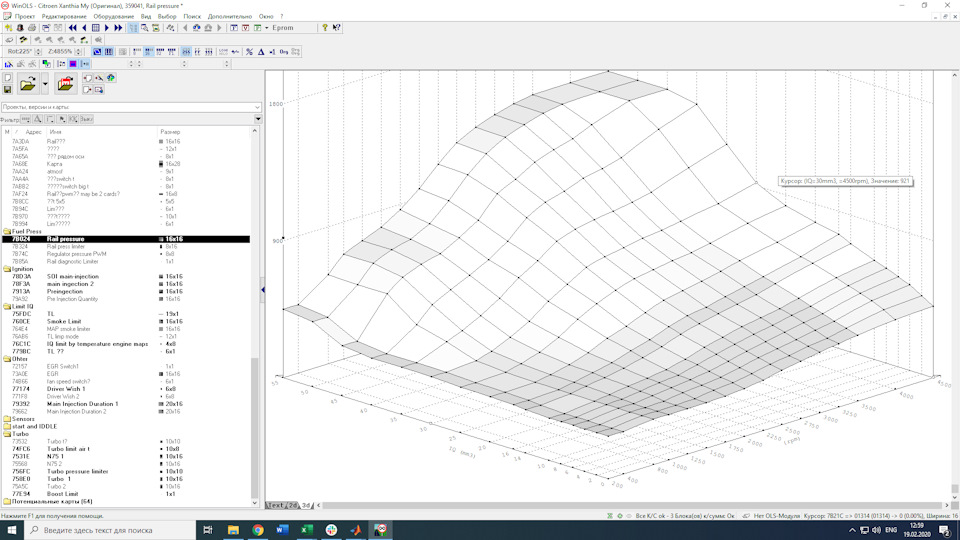This screenshot has width=960, height=540.
Task: Jump to first map with double-left arrow
Action: (x=73, y=28)
